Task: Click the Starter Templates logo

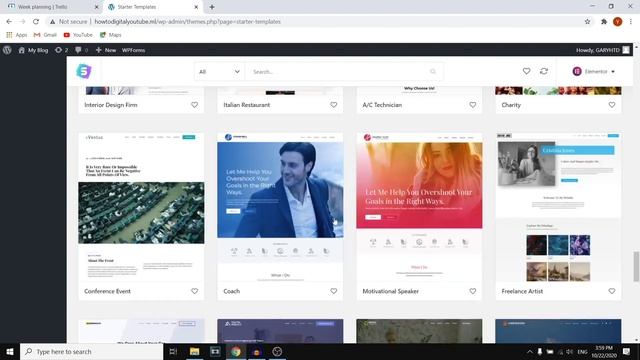Action: click(84, 71)
